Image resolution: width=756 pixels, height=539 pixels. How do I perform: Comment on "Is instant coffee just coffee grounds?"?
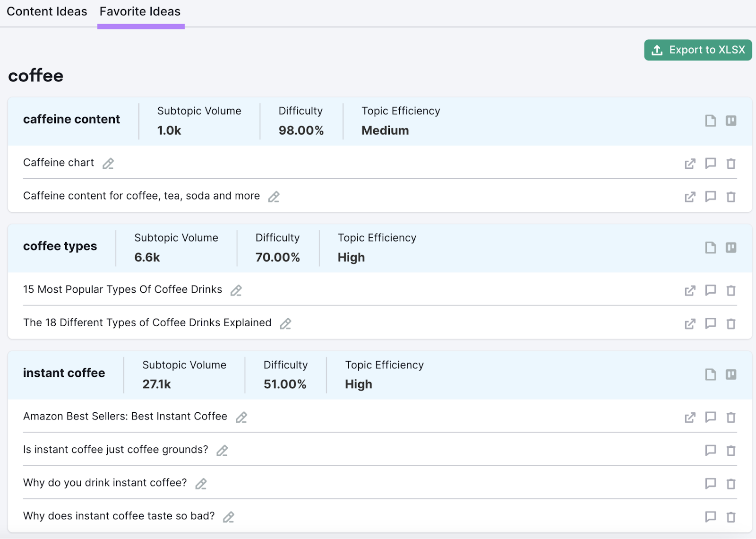tap(711, 451)
